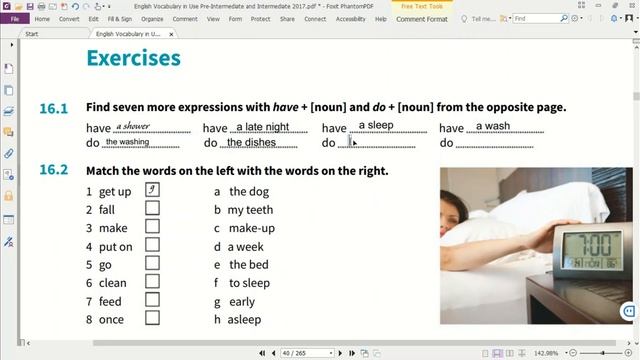Tick the checkbox next to 'put on'

(152, 245)
